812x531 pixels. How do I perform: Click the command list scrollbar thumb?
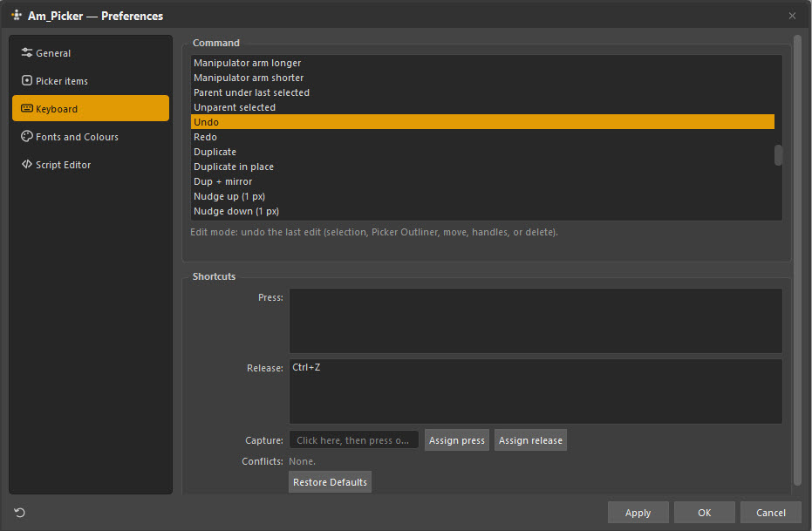pos(778,154)
